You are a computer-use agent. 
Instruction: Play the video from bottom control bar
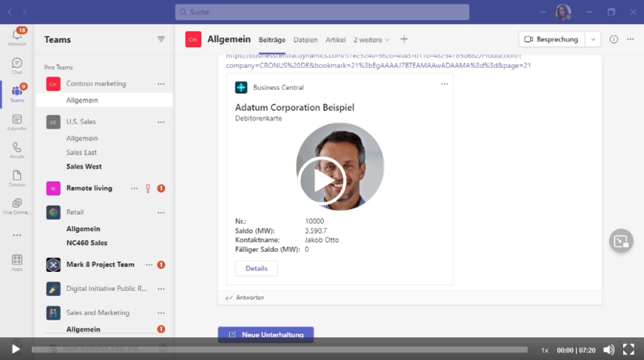tap(16, 349)
